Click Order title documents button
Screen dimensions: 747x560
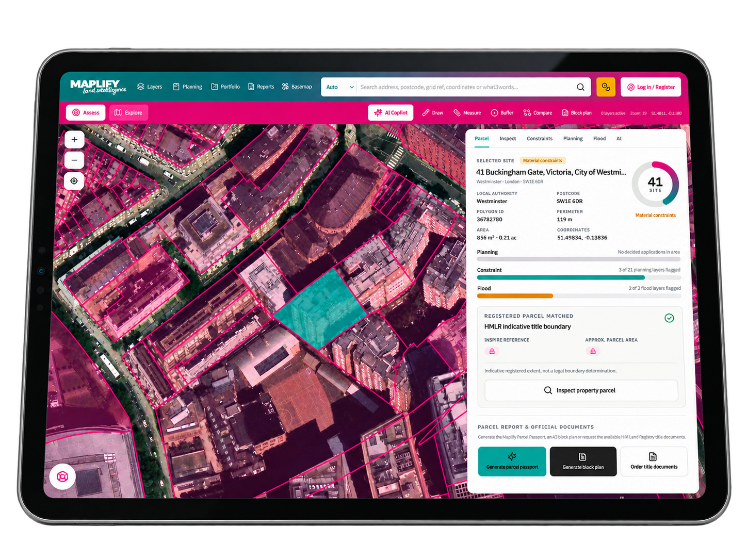(654, 462)
